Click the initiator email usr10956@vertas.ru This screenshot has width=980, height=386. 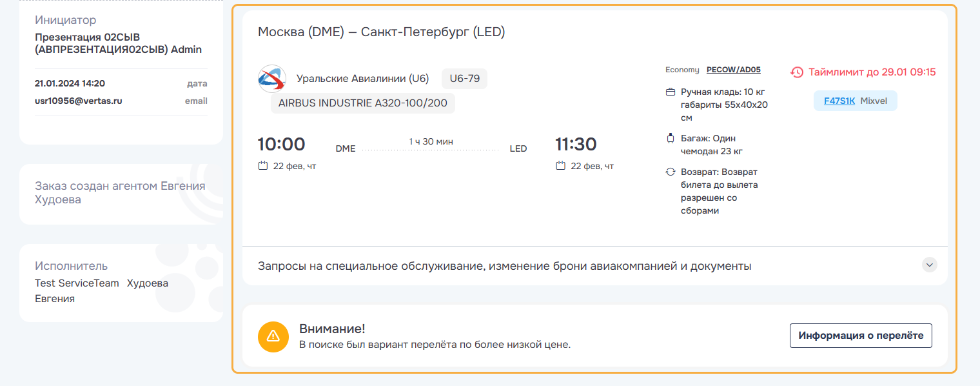point(79,101)
